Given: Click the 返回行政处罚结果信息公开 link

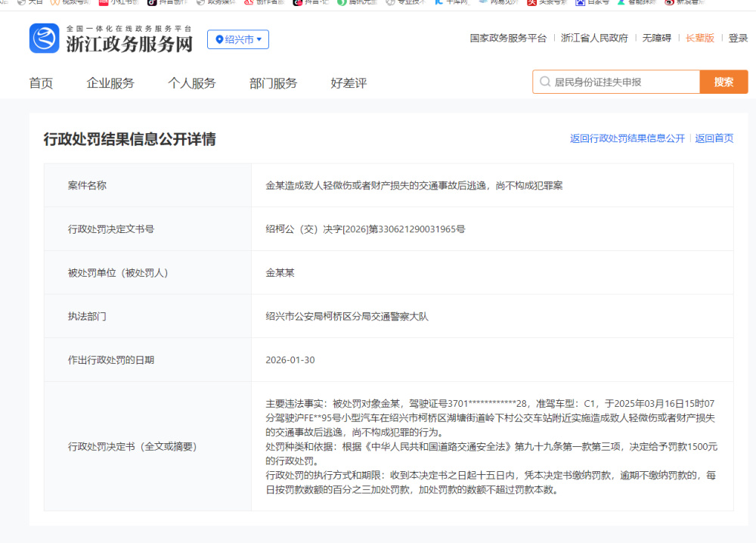Looking at the screenshot, I should tap(627, 138).
